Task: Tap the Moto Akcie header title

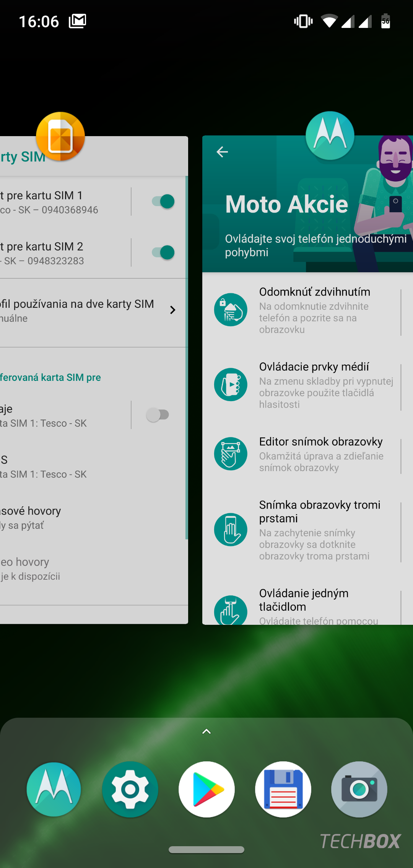Action: (x=287, y=204)
